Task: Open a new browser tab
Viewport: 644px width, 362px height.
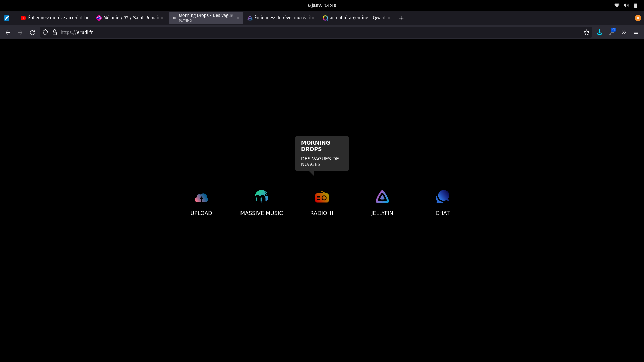Action: [x=401, y=18]
